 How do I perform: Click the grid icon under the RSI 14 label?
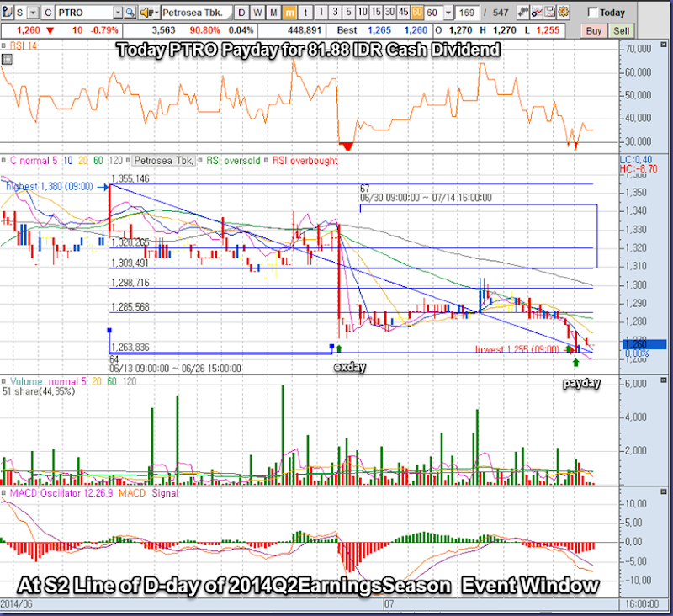click(7, 59)
